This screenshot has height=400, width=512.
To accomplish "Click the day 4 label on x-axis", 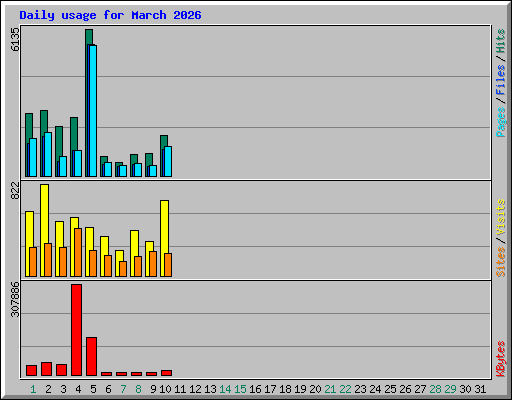I will click(78, 389).
